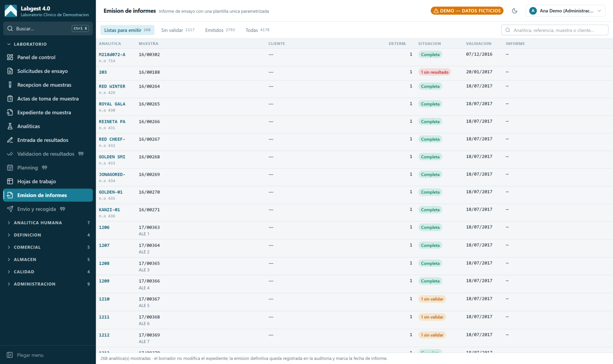Click '1 sin validar' badge for 1210

pyautogui.click(x=432, y=299)
